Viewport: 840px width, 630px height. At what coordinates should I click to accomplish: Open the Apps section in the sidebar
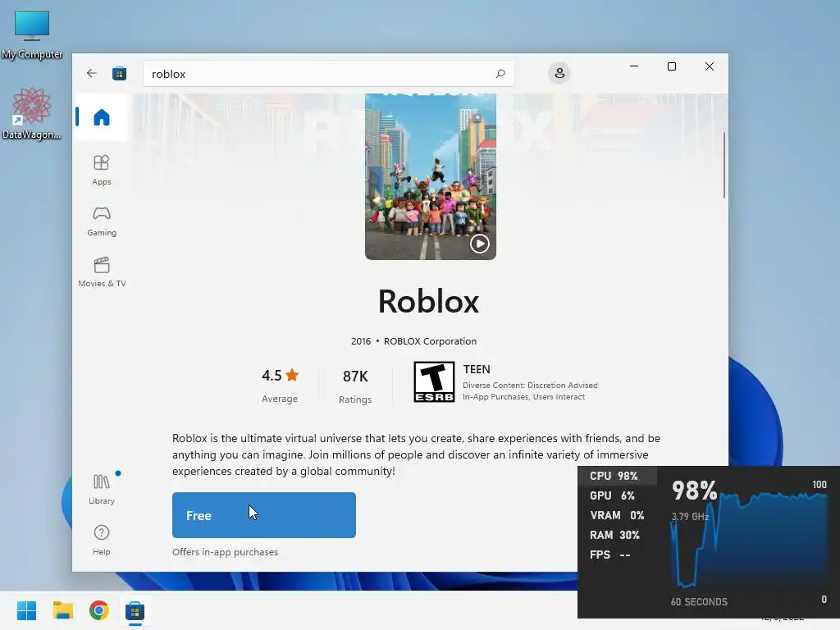click(x=101, y=170)
